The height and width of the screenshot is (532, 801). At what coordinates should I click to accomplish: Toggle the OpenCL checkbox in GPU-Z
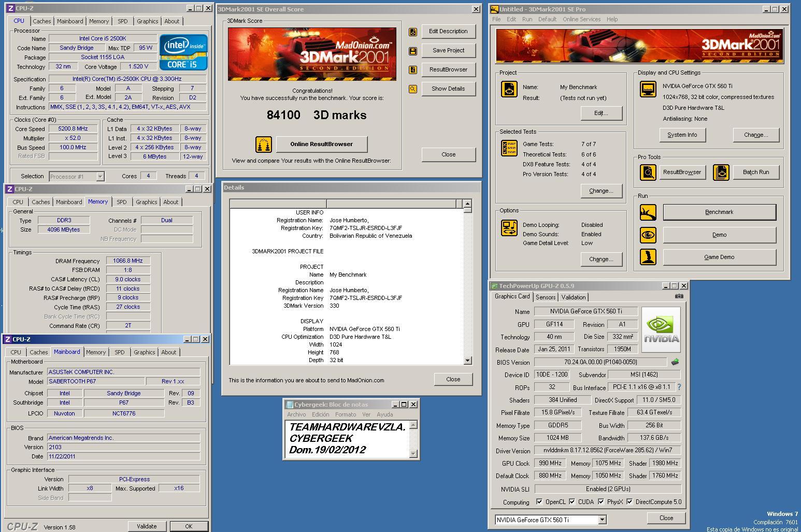[x=539, y=501]
